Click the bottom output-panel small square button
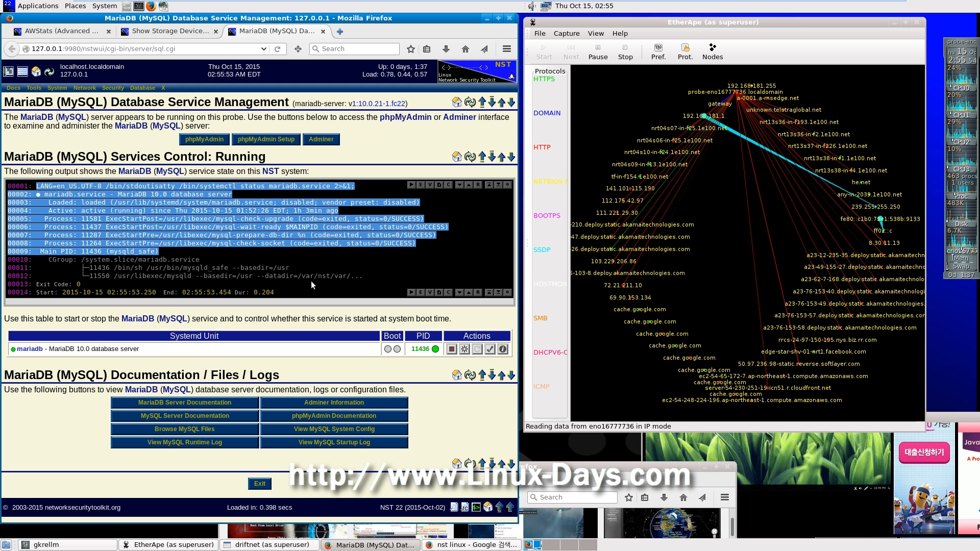Viewport: 980px width, 551px height. click(507, 292)
